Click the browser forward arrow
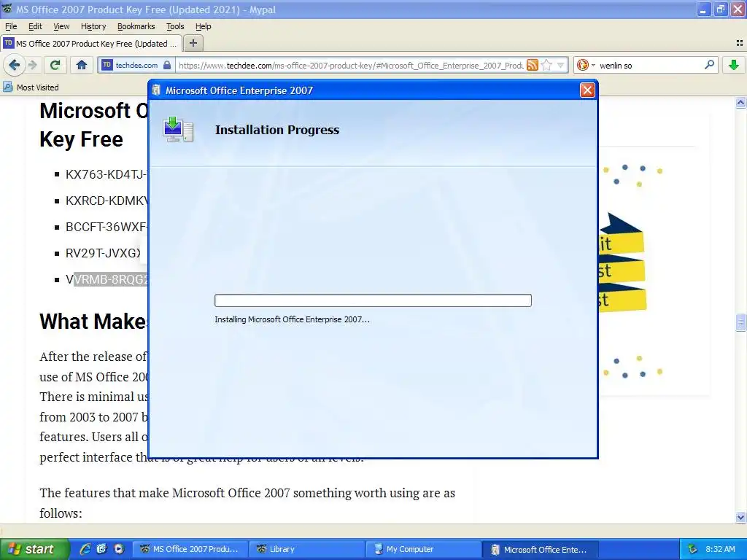This screenshot has height=560, width=747. click(x=32, y=65)
